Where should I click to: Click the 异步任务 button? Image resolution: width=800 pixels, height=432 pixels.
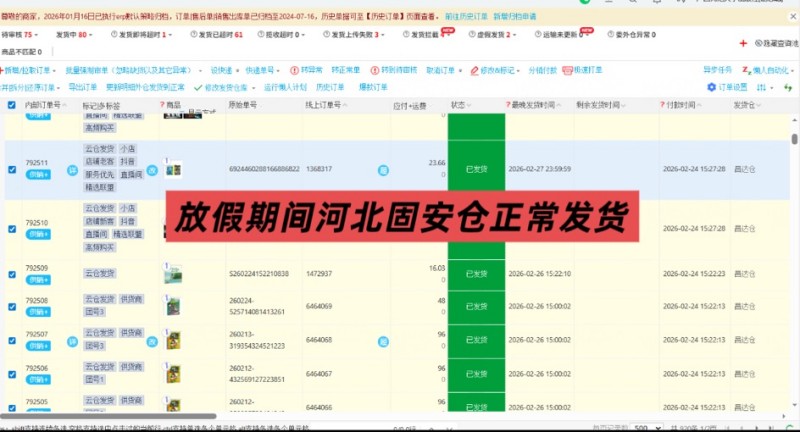[x=717, y=70]
